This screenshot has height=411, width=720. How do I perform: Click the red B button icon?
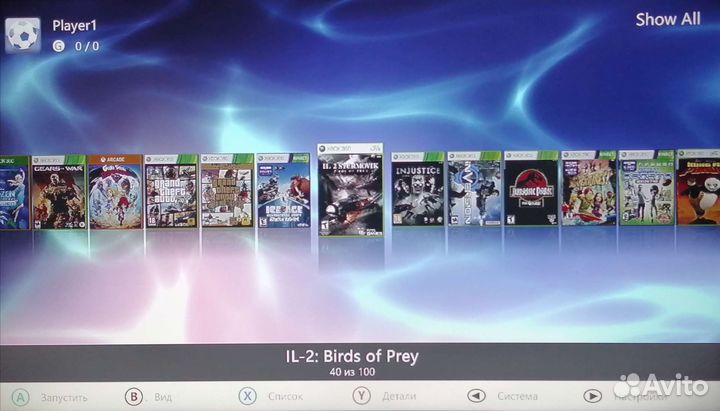134,396
